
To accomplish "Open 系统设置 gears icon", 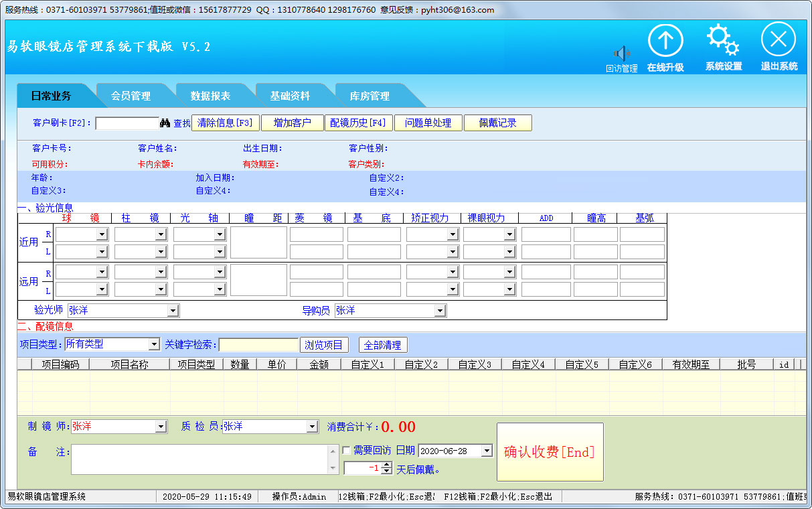I will pos(723,40).
